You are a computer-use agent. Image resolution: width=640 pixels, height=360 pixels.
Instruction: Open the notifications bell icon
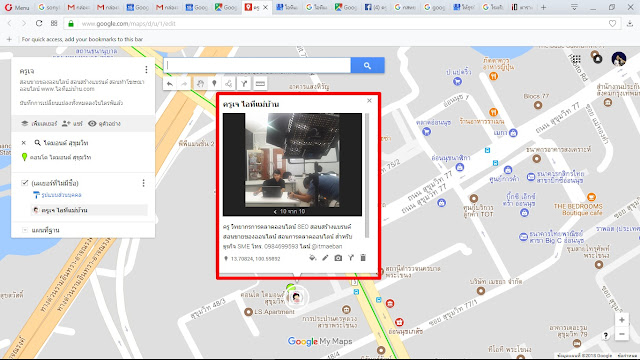(x=598, y=59)
